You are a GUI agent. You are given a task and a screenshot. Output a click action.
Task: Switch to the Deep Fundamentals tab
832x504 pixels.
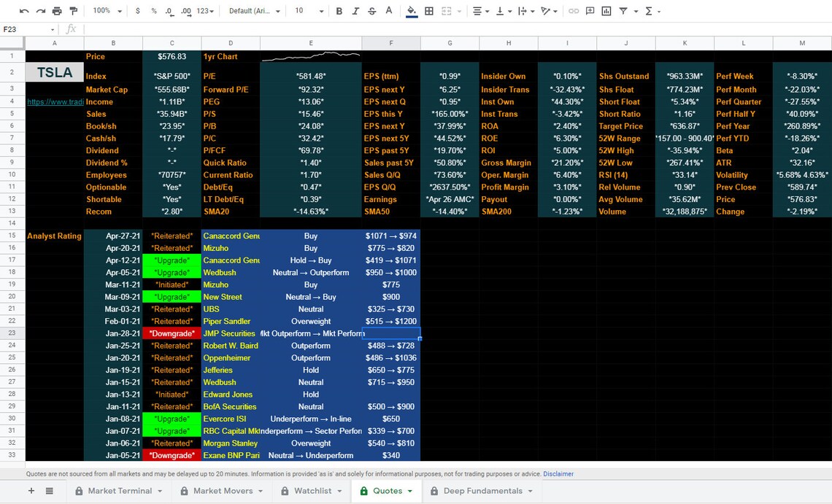click(x=482, y=491)
